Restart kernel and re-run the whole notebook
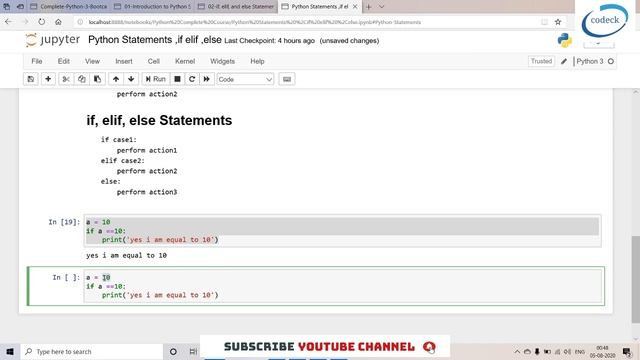The image size is (640, 360). [207, 79]
